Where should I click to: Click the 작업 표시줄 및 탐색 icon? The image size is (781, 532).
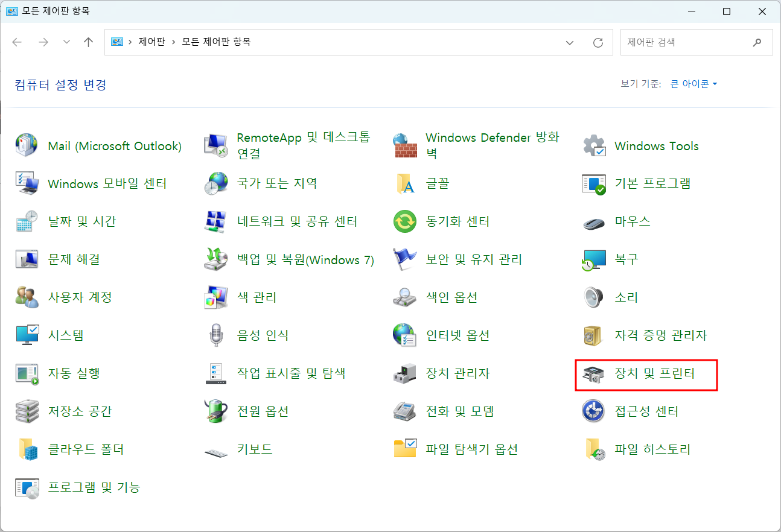click(216, 373)
